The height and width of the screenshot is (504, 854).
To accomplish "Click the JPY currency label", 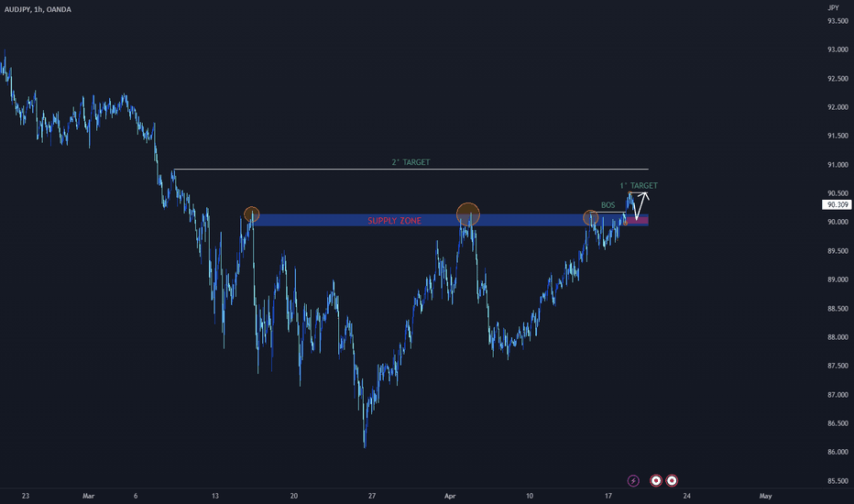I will click(833, 7).
